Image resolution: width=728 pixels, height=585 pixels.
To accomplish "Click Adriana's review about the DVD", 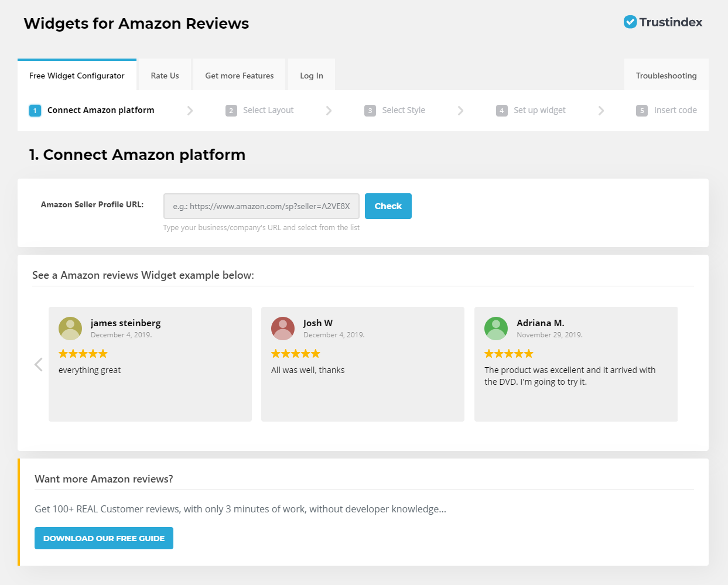I will (x=570, y=376).
